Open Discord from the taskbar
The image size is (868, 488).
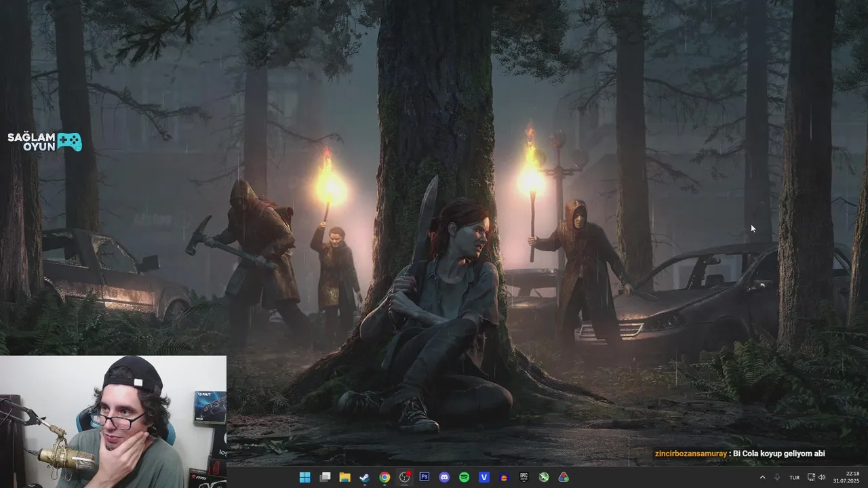coord(444,477)
